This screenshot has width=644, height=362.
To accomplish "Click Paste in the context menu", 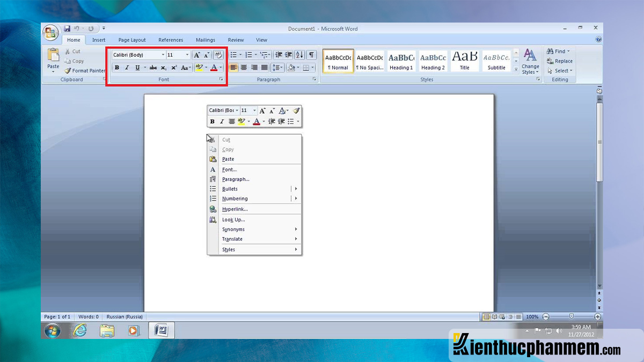I will tap(254, 159).
